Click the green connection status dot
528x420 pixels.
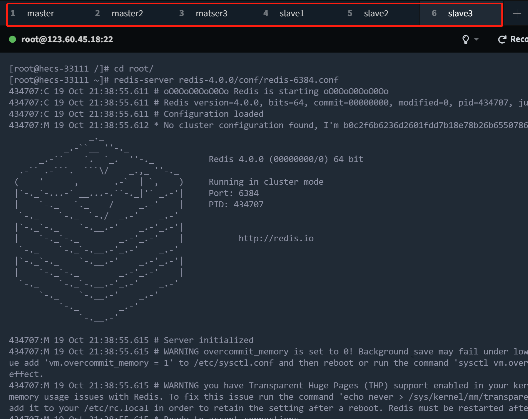(13, 40)
